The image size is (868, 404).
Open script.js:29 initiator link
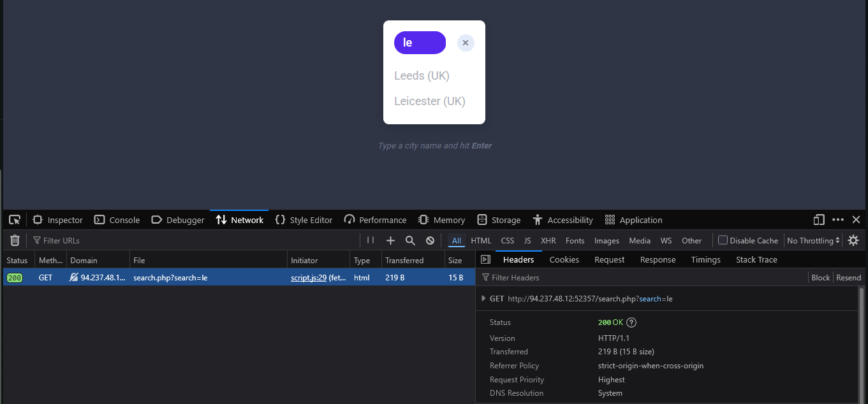(x=309, y=277)
